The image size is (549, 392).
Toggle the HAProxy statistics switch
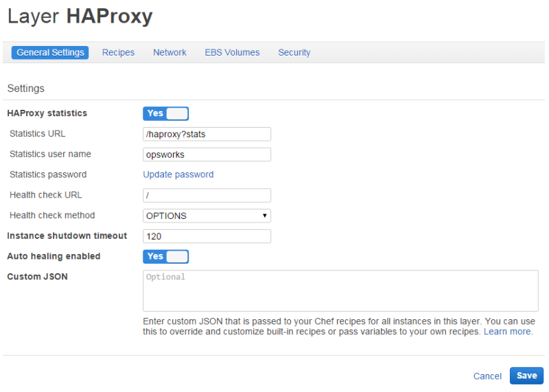click(x=165, y=113)
